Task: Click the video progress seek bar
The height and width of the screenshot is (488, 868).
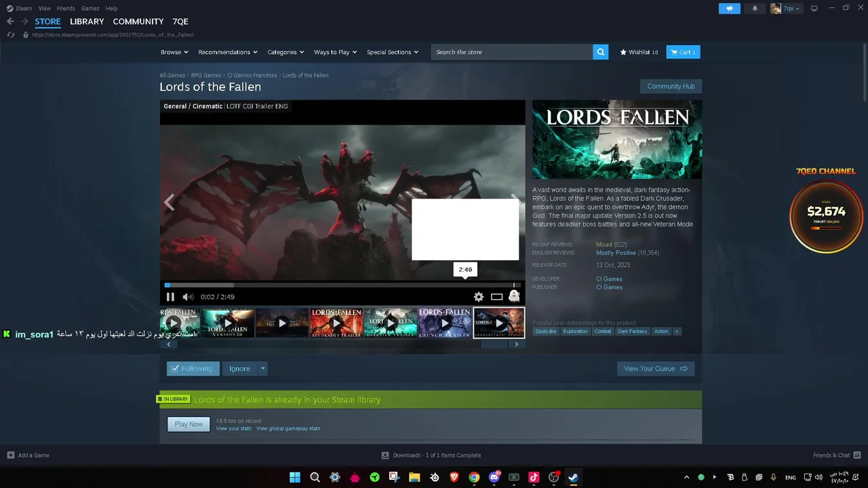Action: [342, 285]
